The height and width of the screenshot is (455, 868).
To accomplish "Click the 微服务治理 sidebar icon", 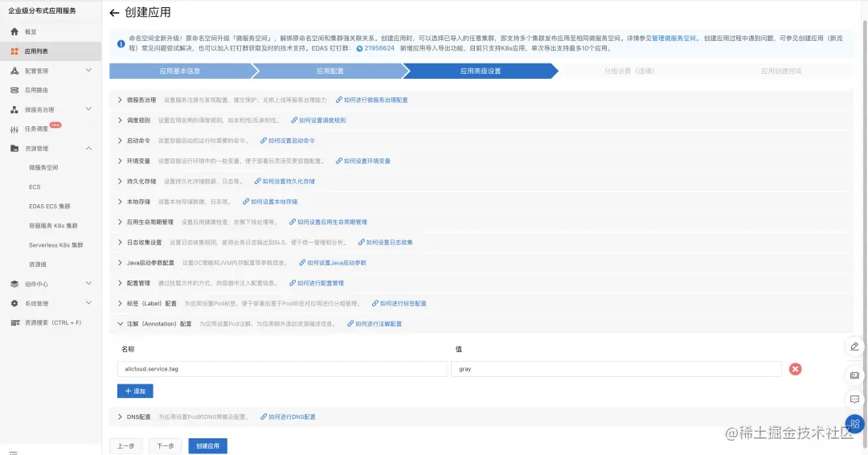I will point(14,109).
